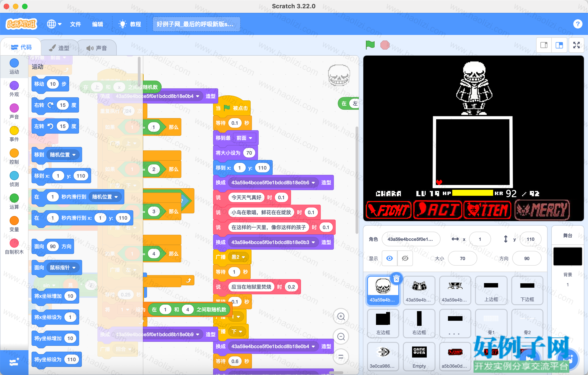Switch to the 造型 costumes tab
Screen dimensions: 588x375
pos(59,48)
